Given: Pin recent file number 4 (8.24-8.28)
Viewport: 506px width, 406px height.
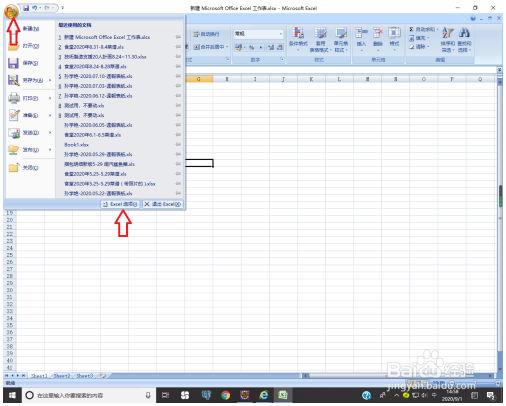Looking at the screenshot, I should tap(178, 66).
